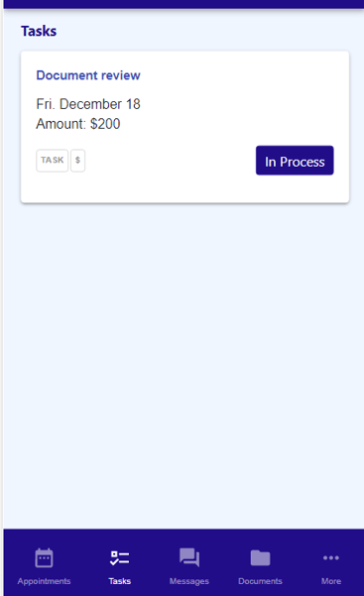The image size is (364, 596).
Task: Click the dollar sign tag on the task
Action: pyautogui.click(x=77, y=161)
